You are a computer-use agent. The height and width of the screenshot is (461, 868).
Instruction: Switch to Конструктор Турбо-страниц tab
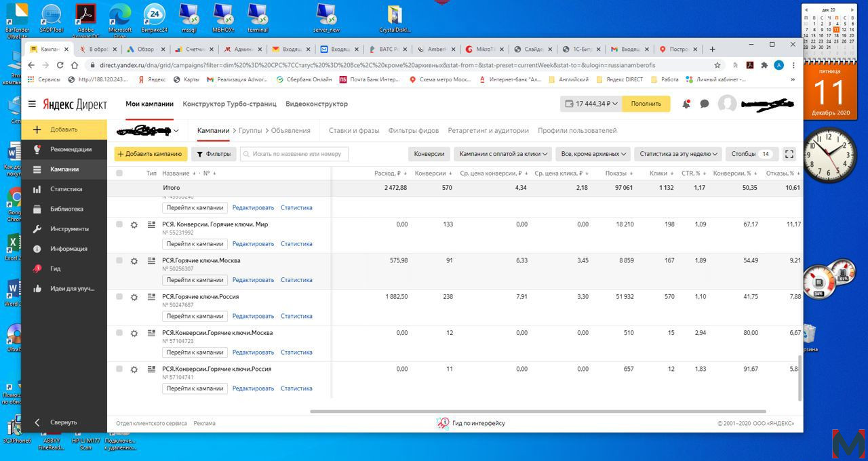229,104
